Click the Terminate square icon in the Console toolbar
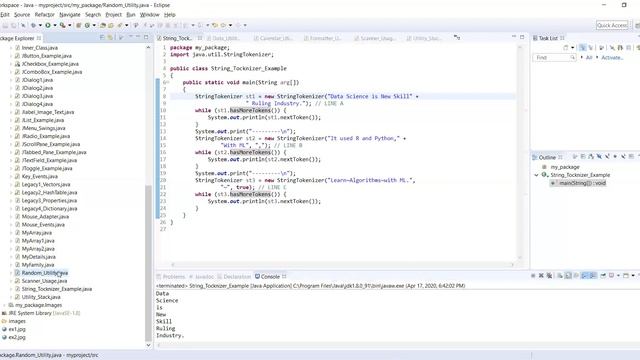The width and height of the screenshot is (640, 360). tap(533, 276)
